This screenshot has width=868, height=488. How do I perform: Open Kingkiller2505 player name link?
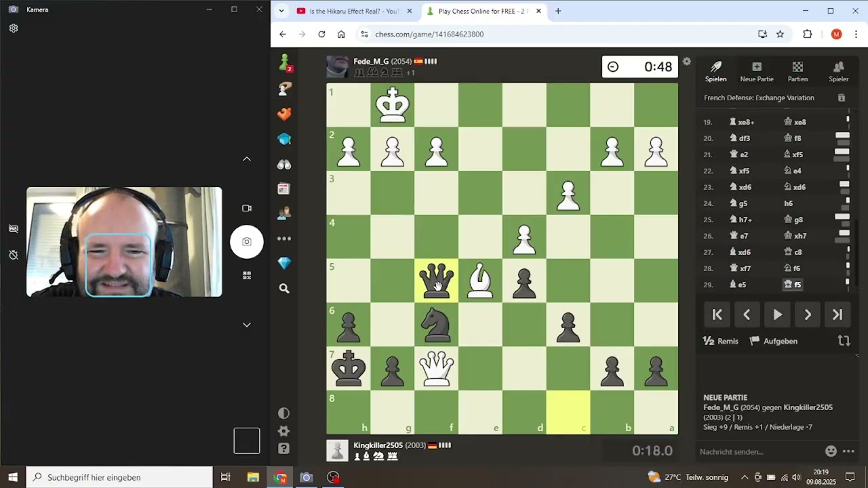(378, 445)
